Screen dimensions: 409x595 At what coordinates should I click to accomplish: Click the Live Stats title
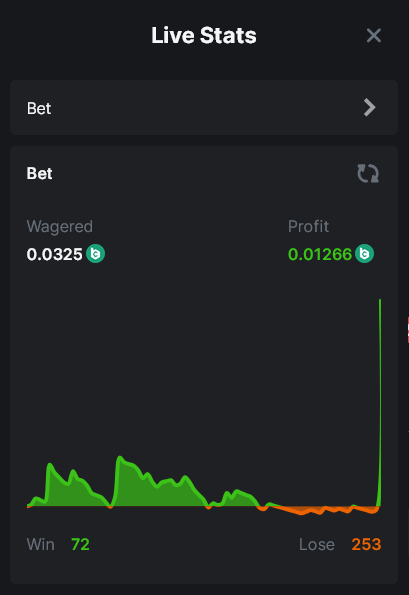click(x=204, y=35)
